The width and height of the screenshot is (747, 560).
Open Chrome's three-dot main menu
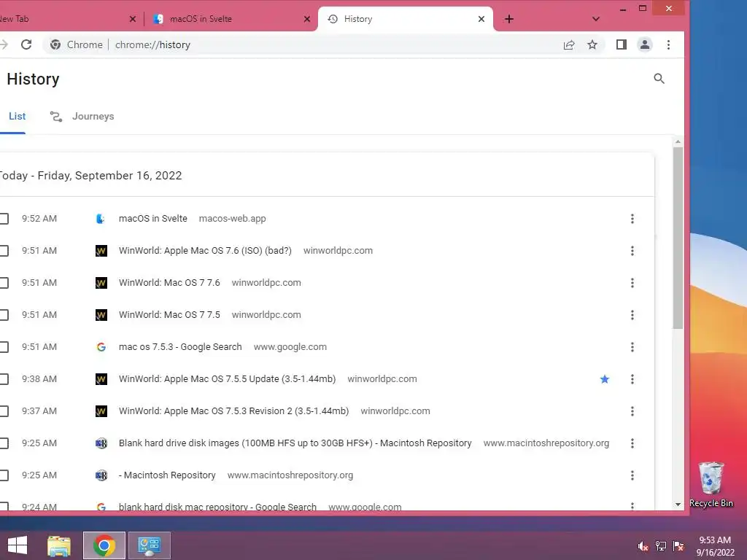pyautogui.click(x=668, y=44)
